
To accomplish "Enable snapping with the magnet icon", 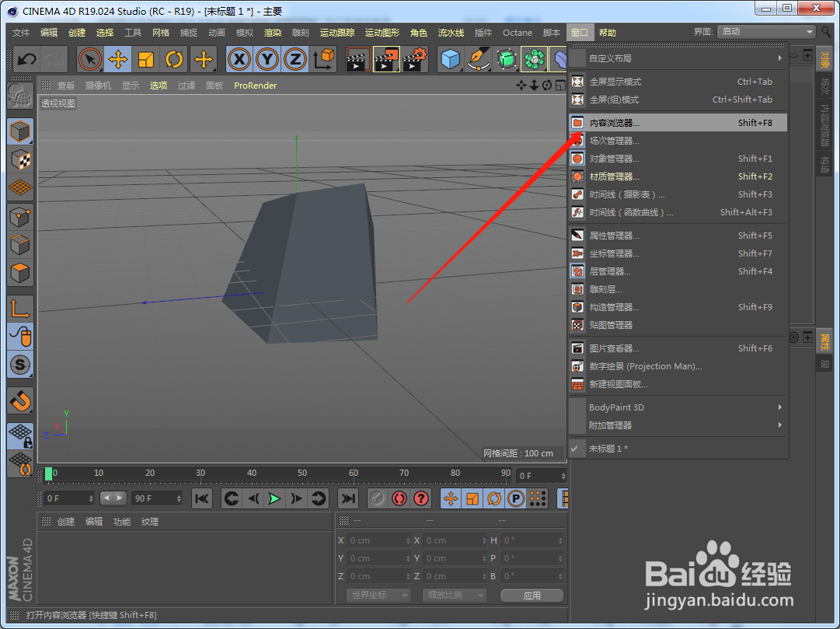I will click(x=19, y=401).
